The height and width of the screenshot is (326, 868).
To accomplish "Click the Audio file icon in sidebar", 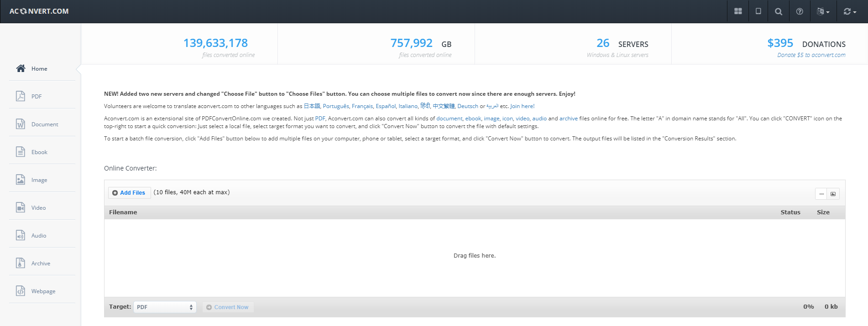I will click(21, 235).
